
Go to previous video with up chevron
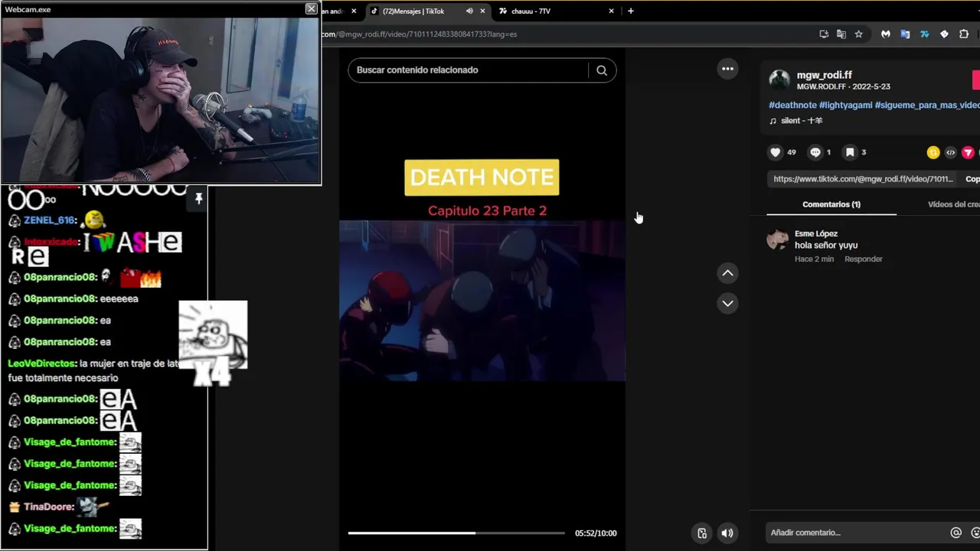coord(727,273)
